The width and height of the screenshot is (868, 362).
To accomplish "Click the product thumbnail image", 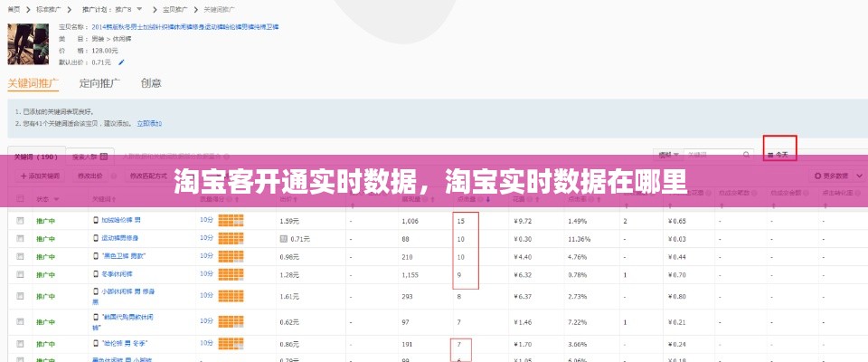I will 27,43.
